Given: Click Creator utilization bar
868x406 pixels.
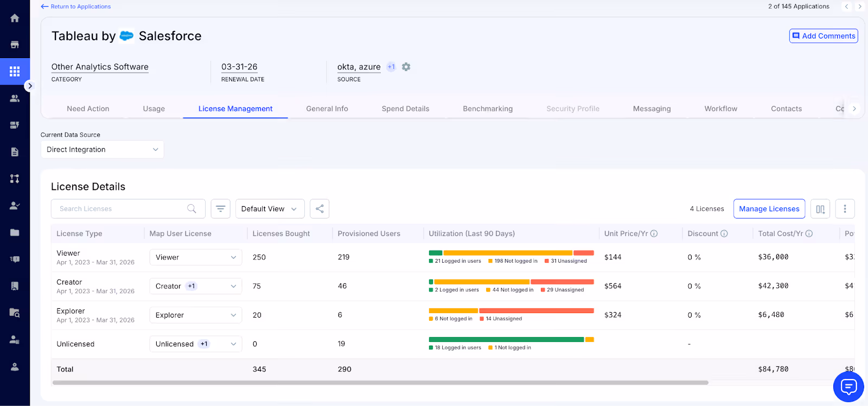Looking at the screenshot, I should point(511,282).
